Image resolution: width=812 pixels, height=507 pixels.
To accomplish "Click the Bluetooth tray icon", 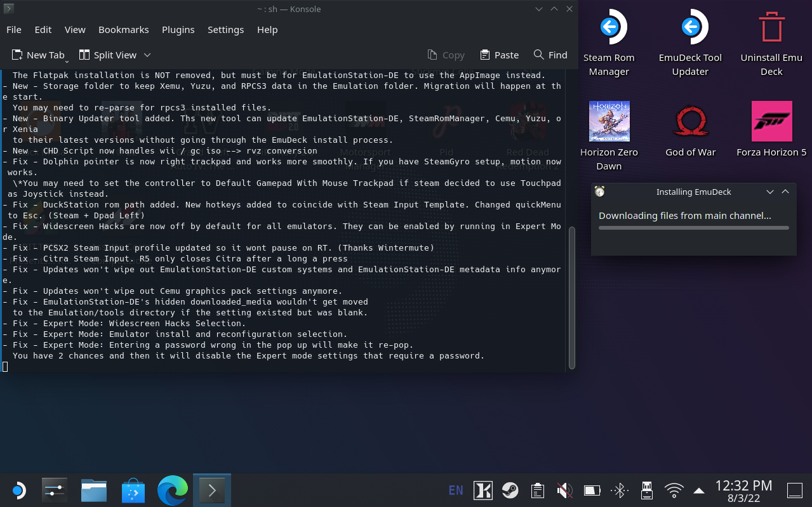I will [x=619, y=490].
